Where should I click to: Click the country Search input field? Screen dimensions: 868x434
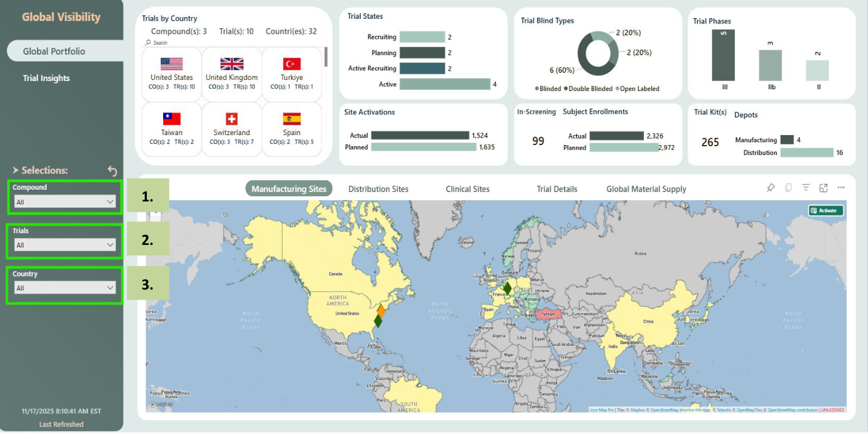pyautogui.click(x=176, y=43)
